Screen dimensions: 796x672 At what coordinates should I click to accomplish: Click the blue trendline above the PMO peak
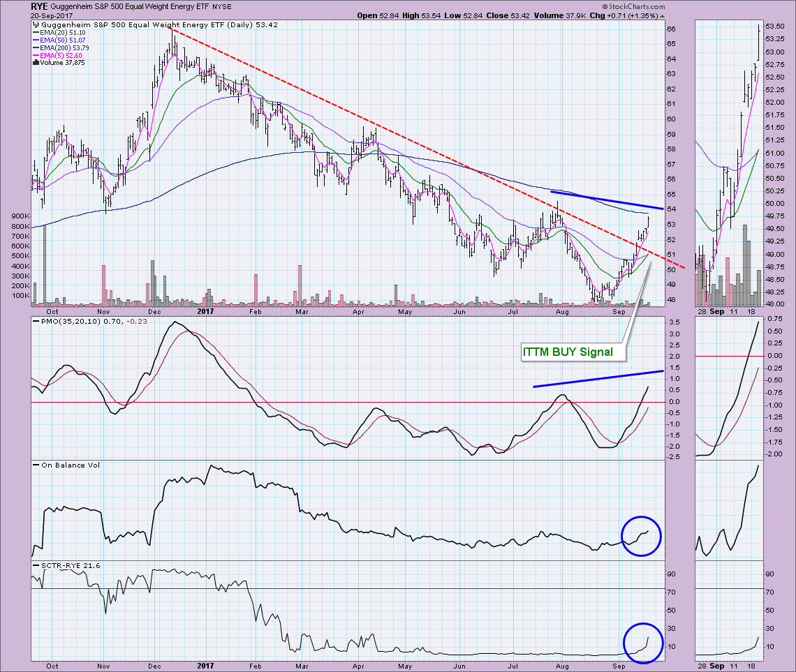click(x=597, y=378)
